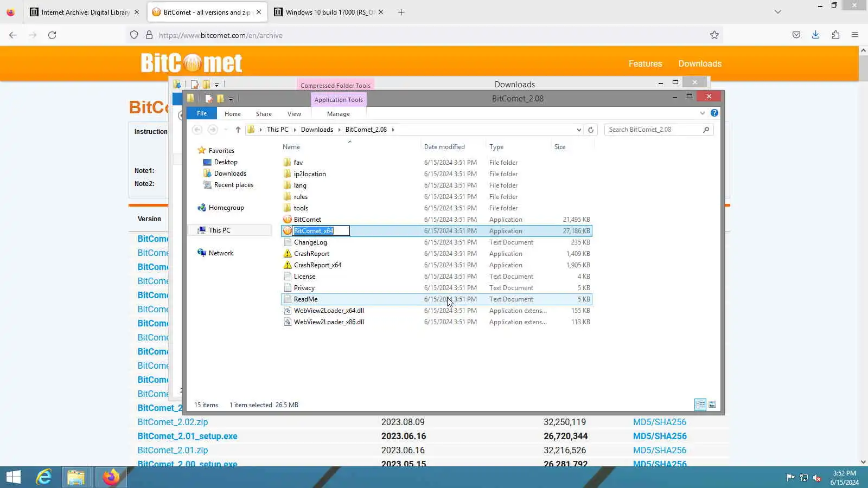The width and height of the screenshot is (868, 488).
Task: Open Features link on BitComet site
Action: [646, 63]
